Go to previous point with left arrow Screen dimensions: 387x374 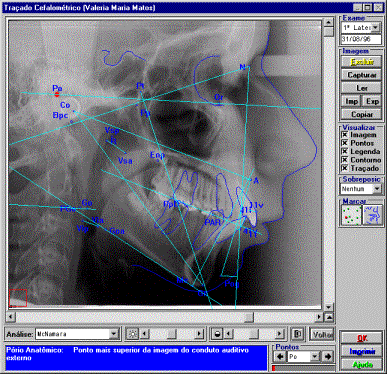point(280,357)
